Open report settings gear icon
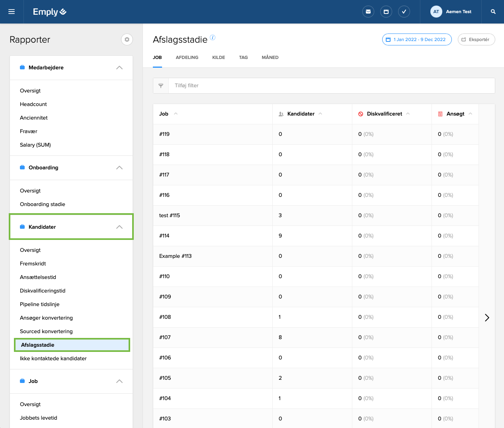This screenshot has height=428, width=504. [x=127, y=39]
